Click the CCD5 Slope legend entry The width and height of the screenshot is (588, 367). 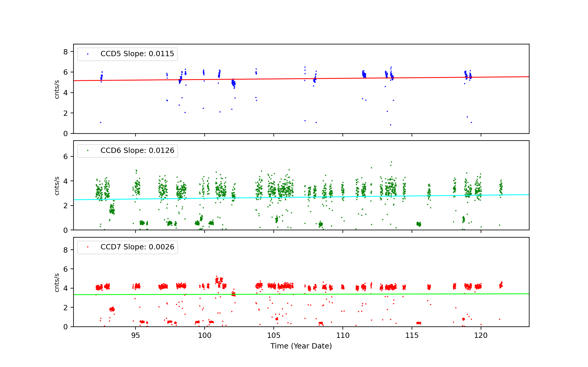137,54
